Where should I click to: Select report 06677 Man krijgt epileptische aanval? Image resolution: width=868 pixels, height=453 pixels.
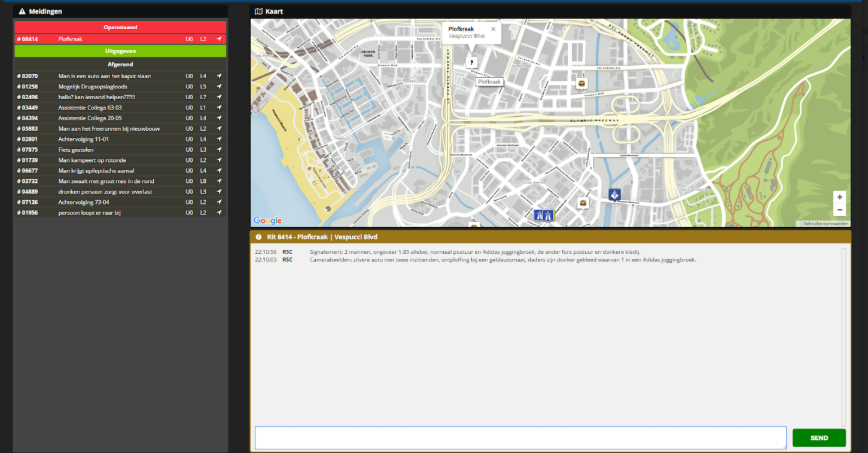coord(96,171)
